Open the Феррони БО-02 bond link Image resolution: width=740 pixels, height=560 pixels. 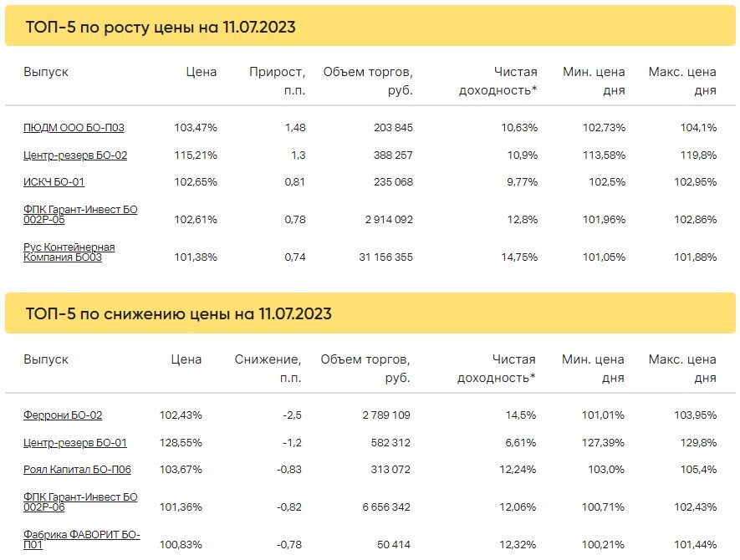(x=63, y=415)
